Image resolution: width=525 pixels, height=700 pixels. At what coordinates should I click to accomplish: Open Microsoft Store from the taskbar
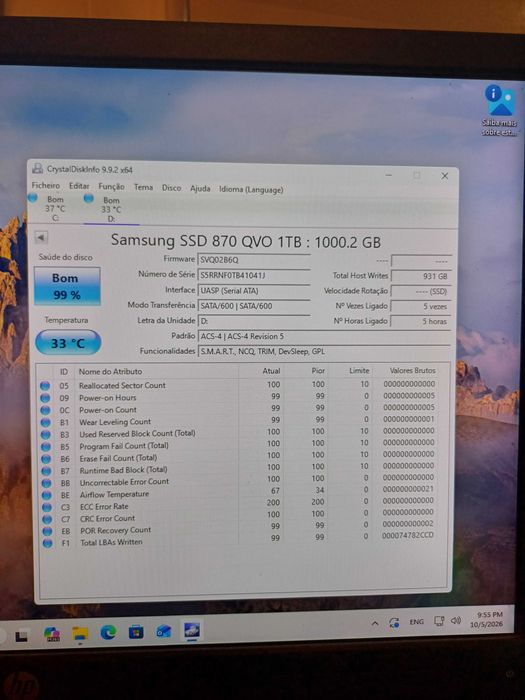point(136,632)
